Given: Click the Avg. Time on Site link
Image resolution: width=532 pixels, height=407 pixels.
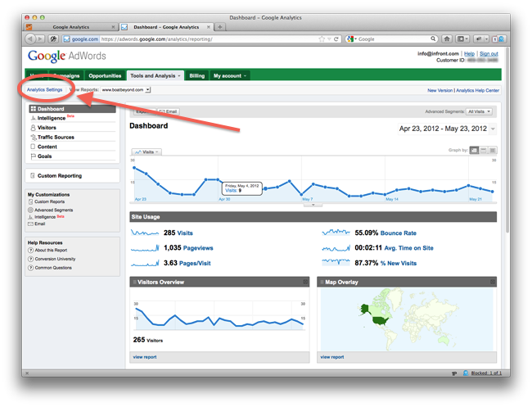Looking at the screenshot, I should pos(409,248).
